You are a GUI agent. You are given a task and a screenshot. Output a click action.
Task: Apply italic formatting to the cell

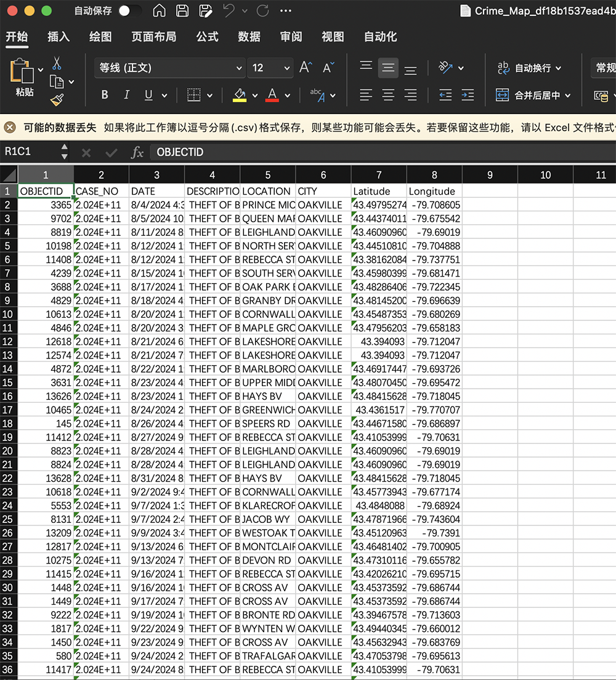[x=125, y=94]
